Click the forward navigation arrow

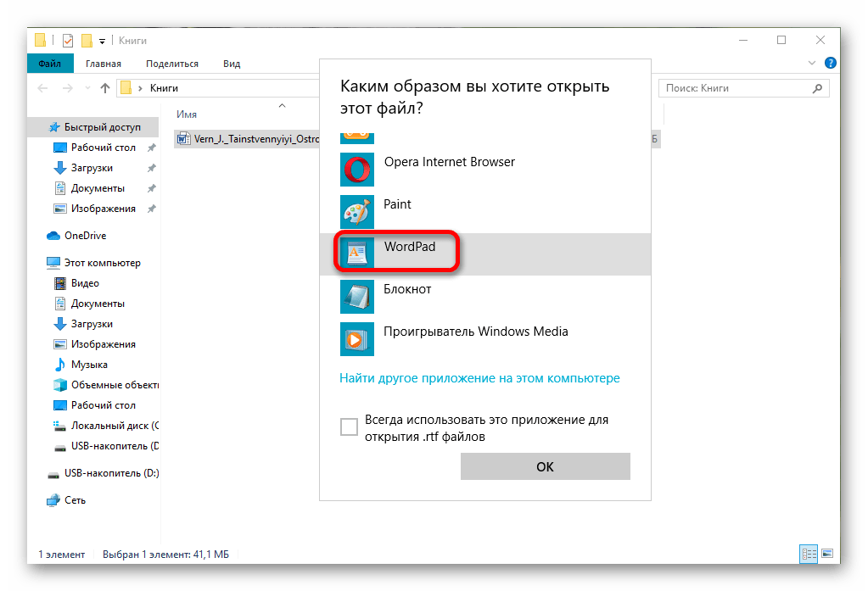68,88
